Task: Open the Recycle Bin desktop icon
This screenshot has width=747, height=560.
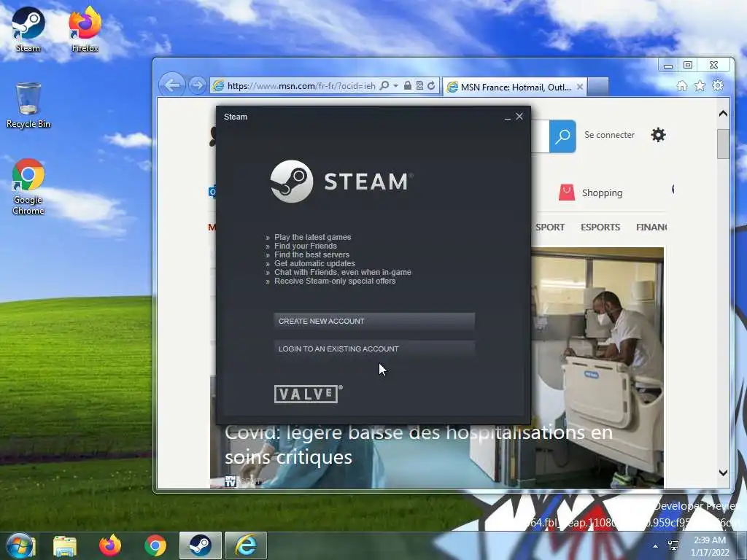Action: pos(28,106)
